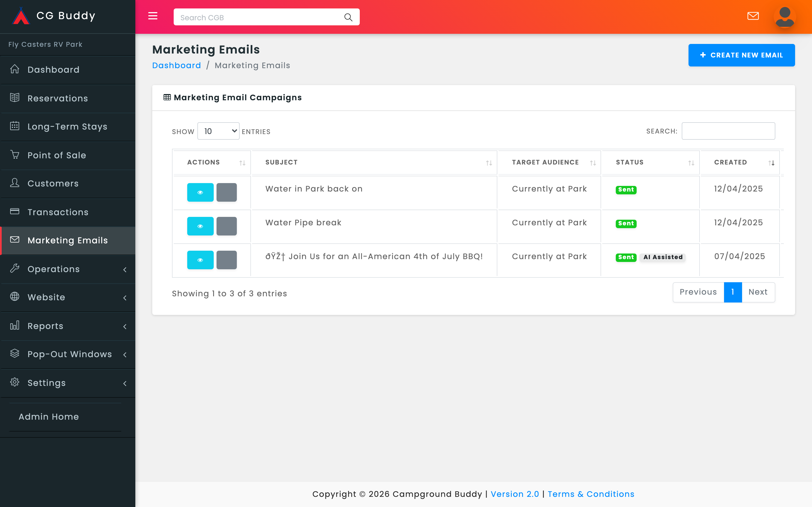View the Water Pipe break email
This screenshot has width=812, height=507.
pos(200,226)
